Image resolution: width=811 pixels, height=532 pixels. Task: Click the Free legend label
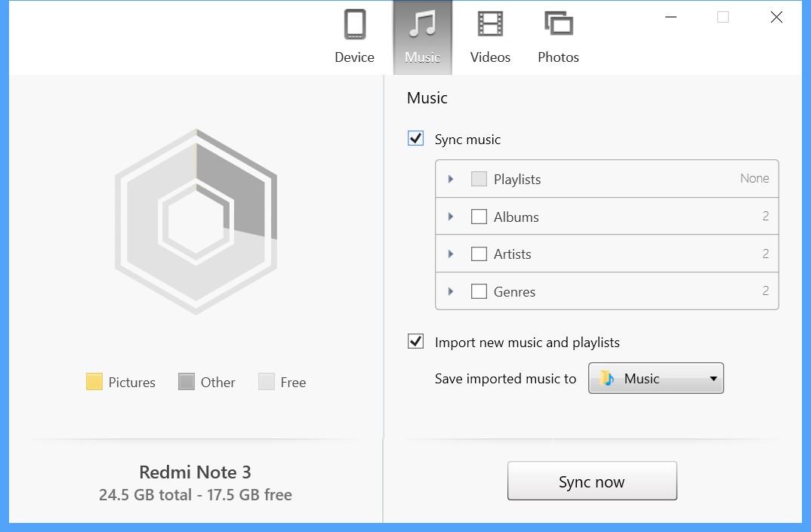[293, 383]
